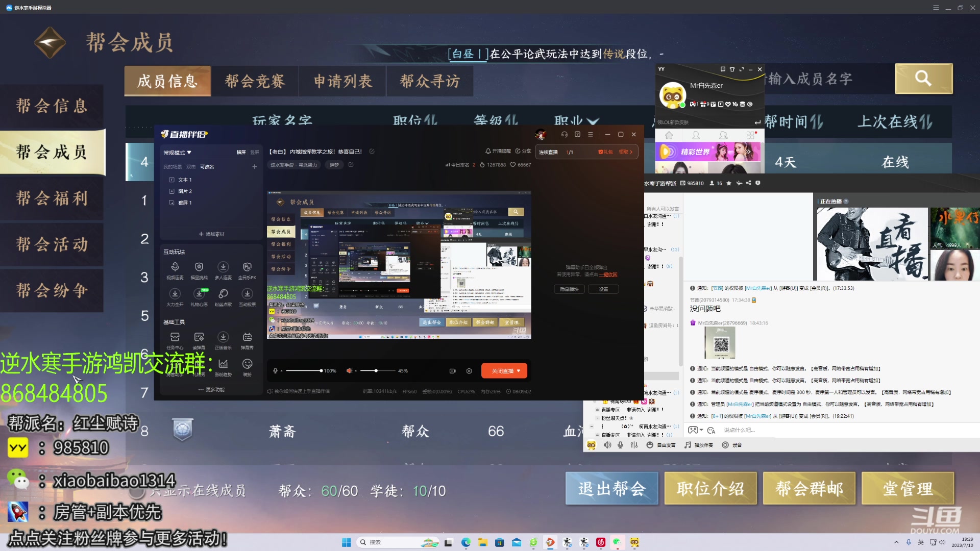Switch to the 帮会竞赛 tab
The image size is (980, 551).
pyautogui.click(x=255, y=81)
